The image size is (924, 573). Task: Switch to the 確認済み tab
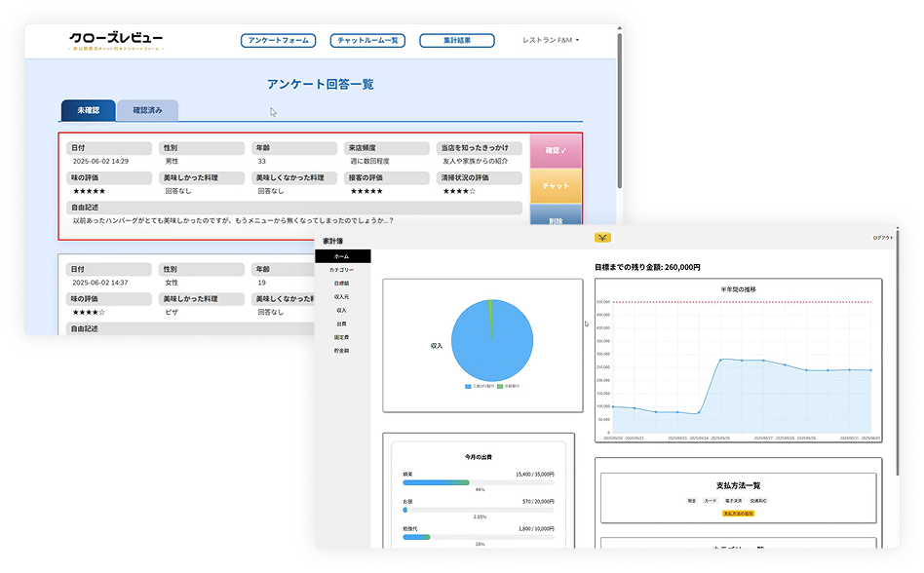coord(147,110)
